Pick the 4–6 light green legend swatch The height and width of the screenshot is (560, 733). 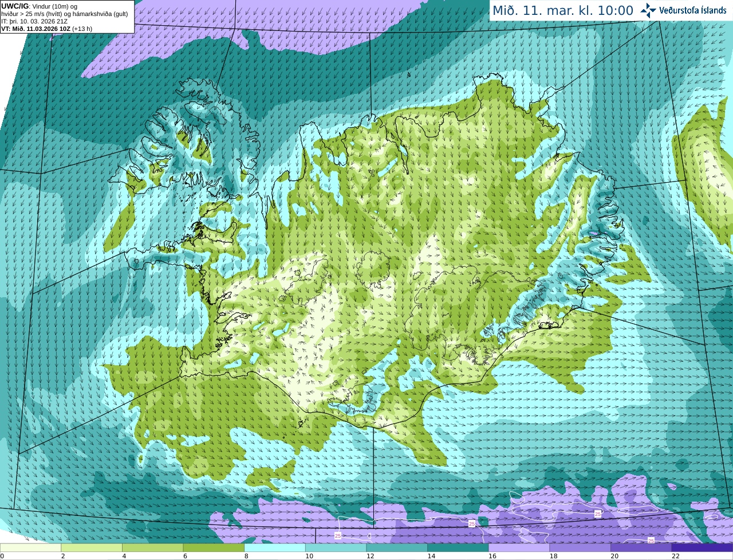152,548
